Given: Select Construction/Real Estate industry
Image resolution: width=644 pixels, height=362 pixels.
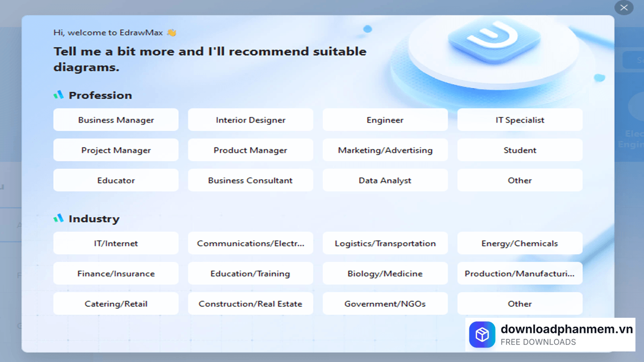Looking at the screenshot, I should [x=251, y=304].
